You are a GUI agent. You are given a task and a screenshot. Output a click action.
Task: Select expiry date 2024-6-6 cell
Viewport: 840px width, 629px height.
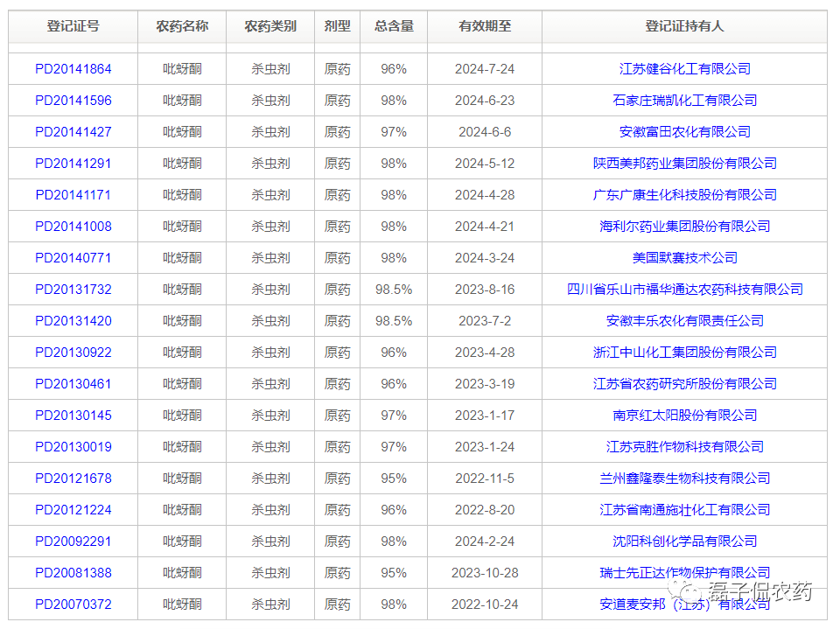click(x=485, y=132)
